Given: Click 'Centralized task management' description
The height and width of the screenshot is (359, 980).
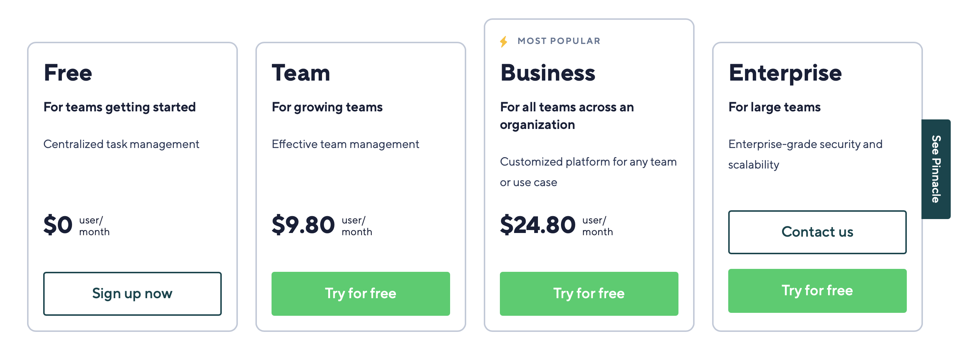Looking at the screenshot, I should (121, 144).
